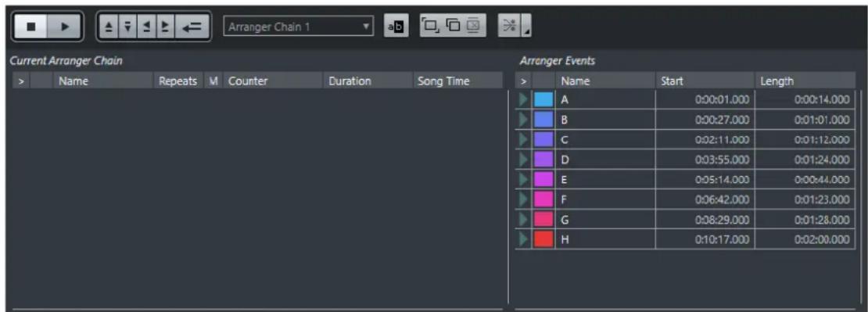This screenshot has width=868, height=312.
Task: Rename the current arranger chain
Action: pyautogui.click(x=396, y=27)
